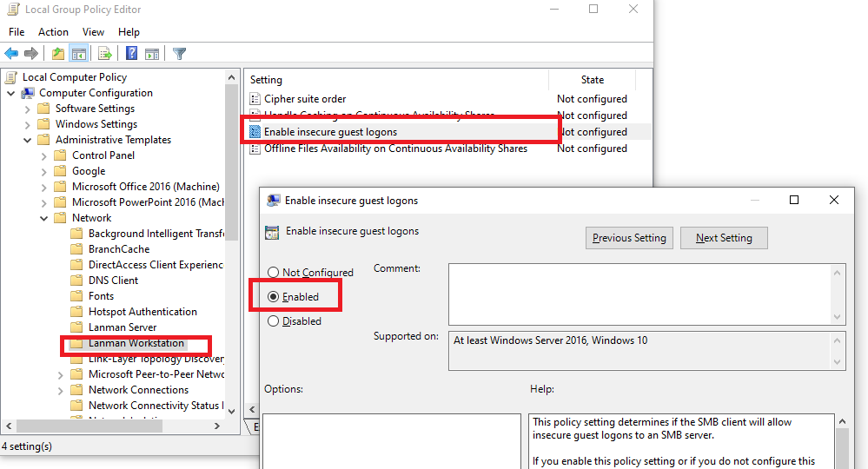Sort by the Setting column header

coord(397,80)
